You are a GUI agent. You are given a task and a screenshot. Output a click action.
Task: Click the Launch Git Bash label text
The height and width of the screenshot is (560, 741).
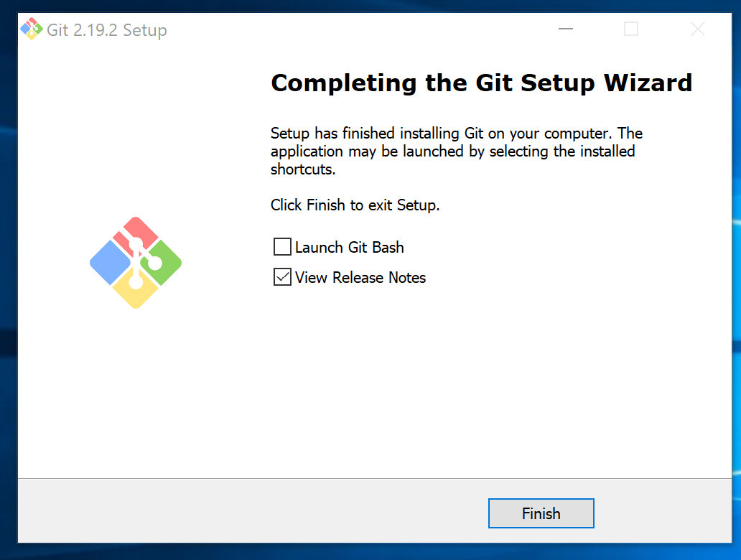(349, 247)
